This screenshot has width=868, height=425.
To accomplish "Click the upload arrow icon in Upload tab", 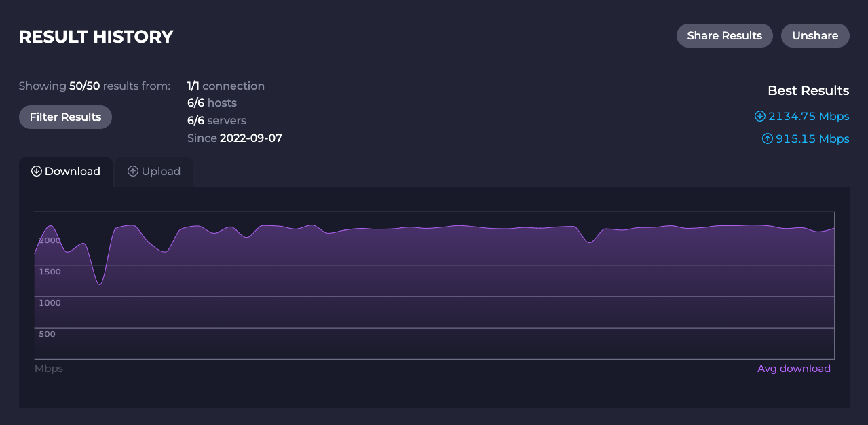I will click(x=133, y=172).
